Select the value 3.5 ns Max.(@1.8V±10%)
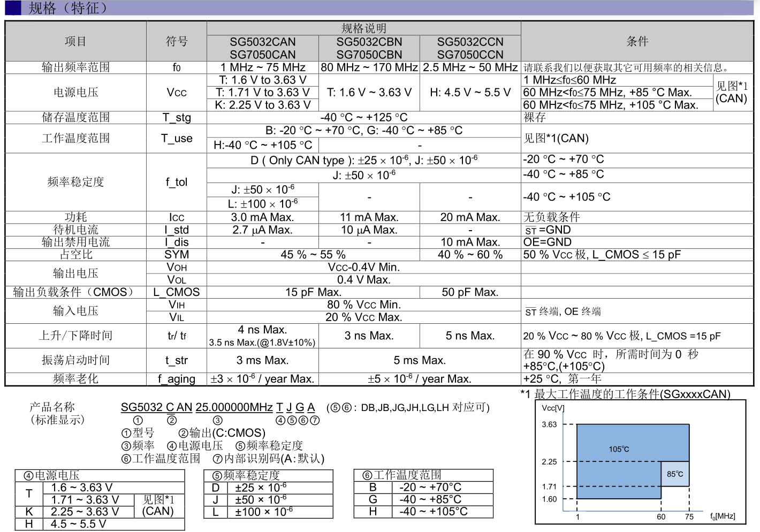The width and height of the screenshot is (760, 532). [262, 343]
